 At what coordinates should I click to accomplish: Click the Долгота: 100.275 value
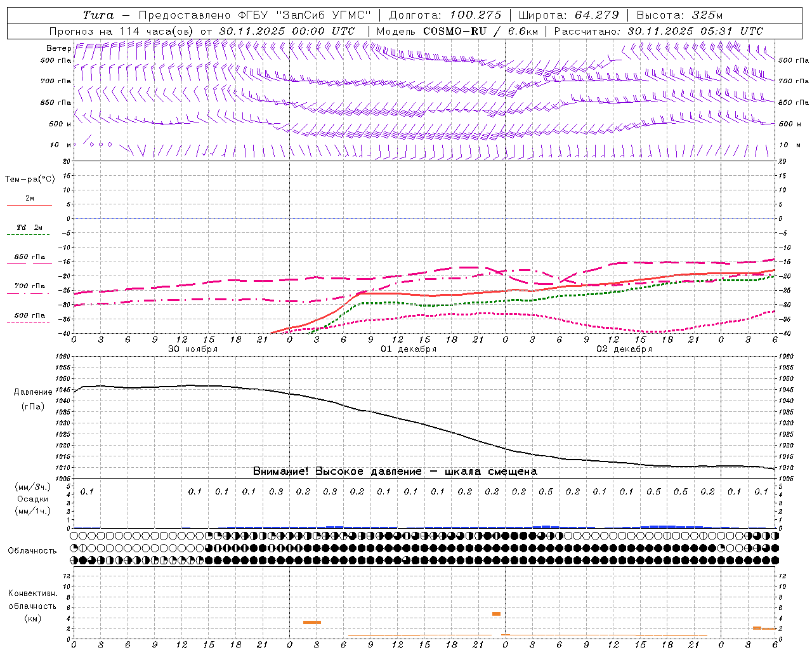click(445, 15)
